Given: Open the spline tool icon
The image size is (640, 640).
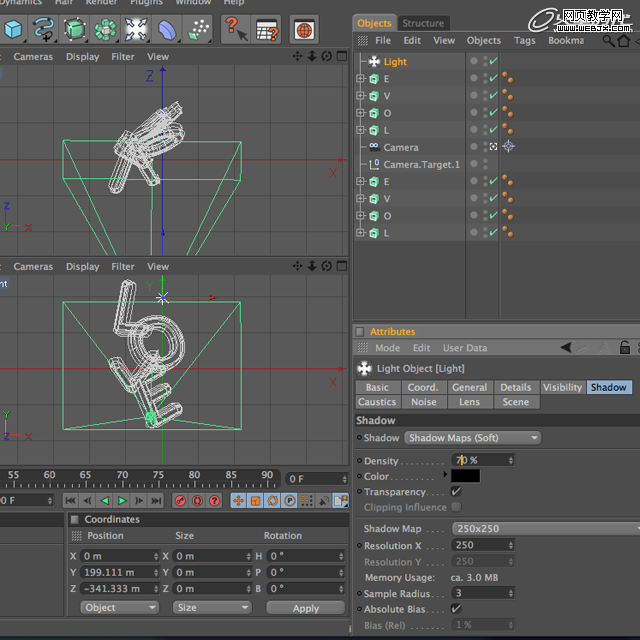Looking at the screenshot, I should pos(43,29).
